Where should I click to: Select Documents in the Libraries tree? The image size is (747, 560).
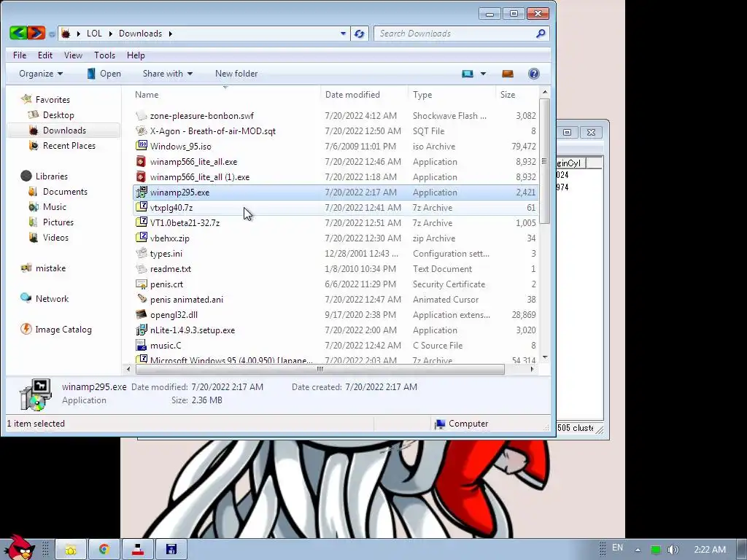click(65, 192)
